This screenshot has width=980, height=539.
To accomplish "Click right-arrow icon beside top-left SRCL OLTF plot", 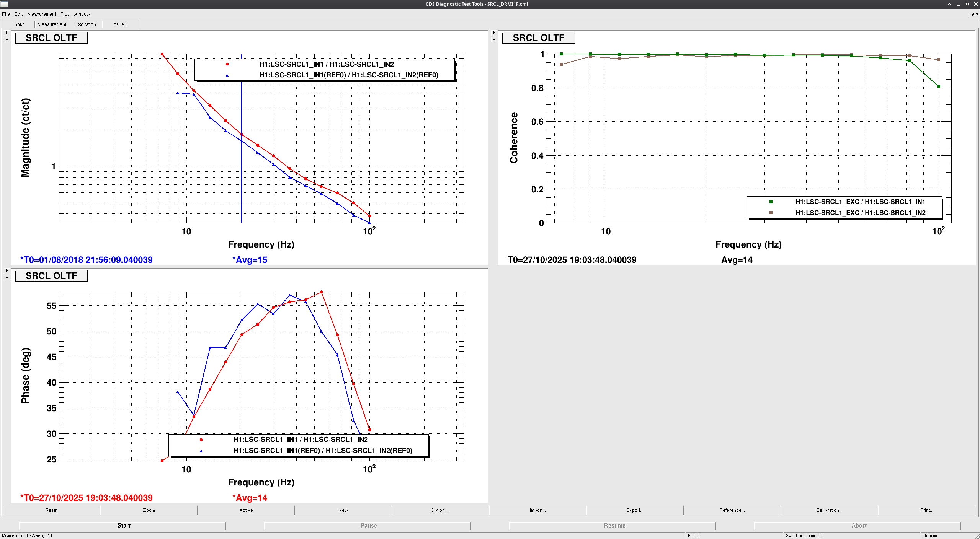I will tap(7, 33).
